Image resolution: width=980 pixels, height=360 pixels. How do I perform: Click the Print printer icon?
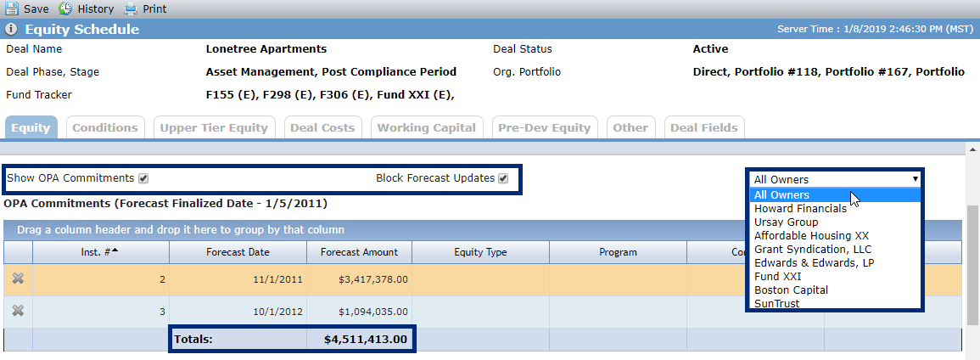click(x=130, y=8)
